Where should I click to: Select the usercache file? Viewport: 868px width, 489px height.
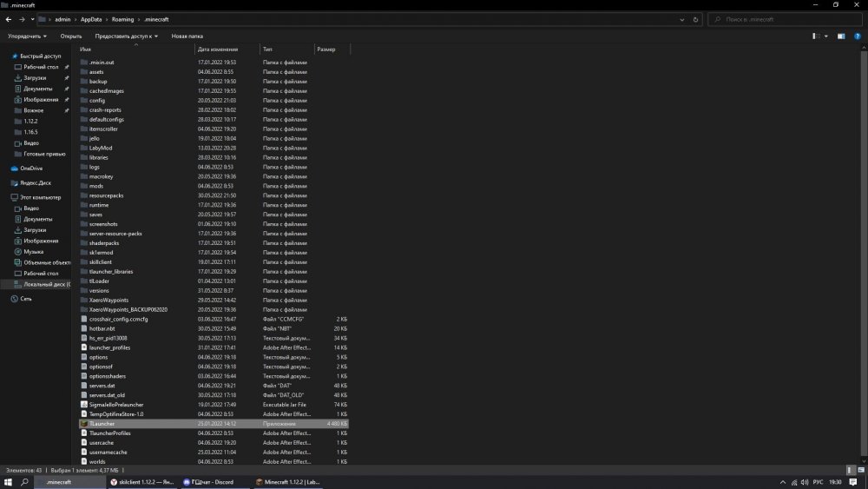tap(102, 442)
